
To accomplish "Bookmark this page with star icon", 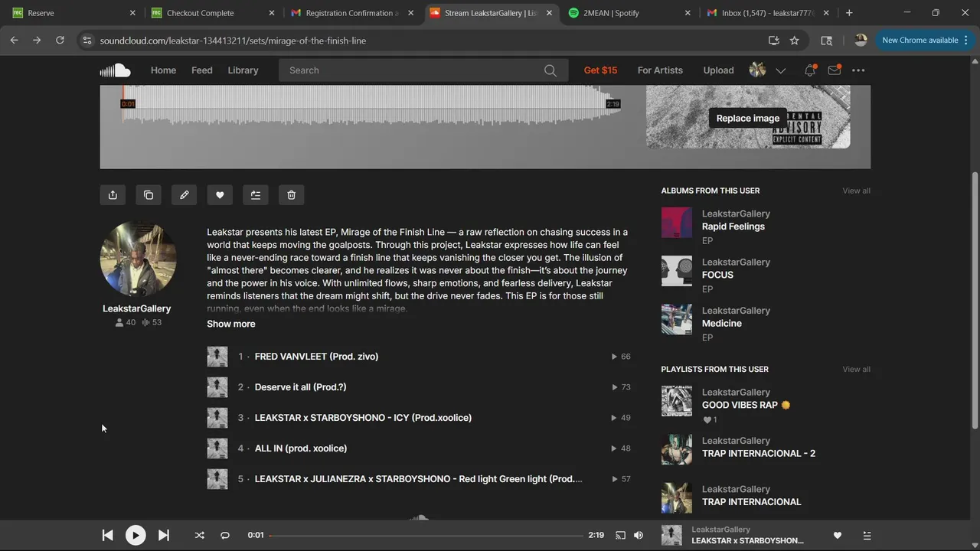I will coord(795,40).
